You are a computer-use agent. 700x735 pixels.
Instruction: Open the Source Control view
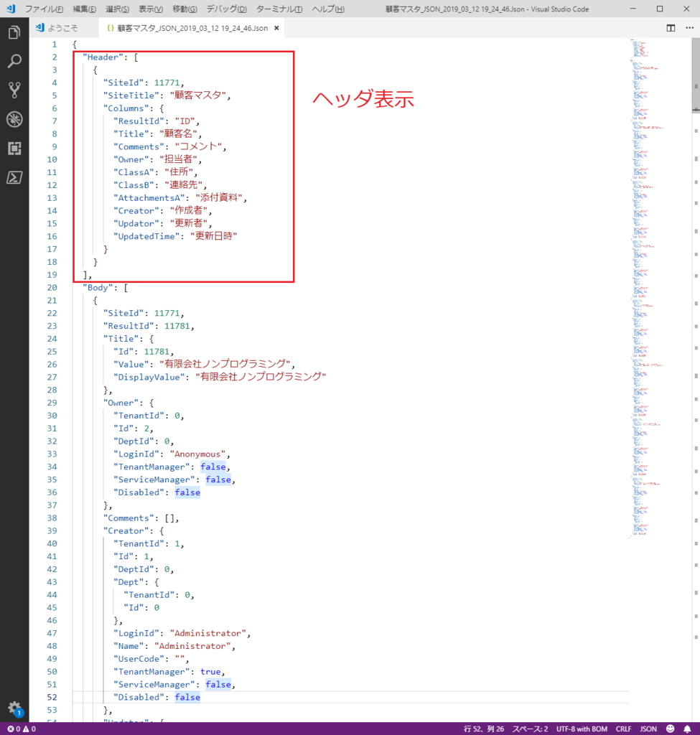point(14,90)
